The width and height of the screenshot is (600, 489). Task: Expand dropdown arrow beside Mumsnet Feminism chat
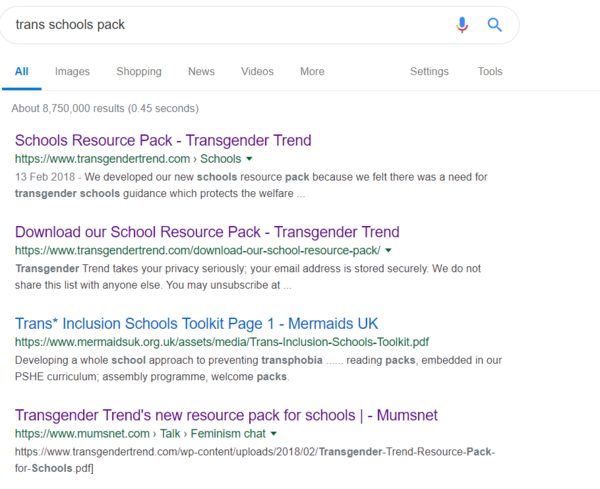point(274,434)
